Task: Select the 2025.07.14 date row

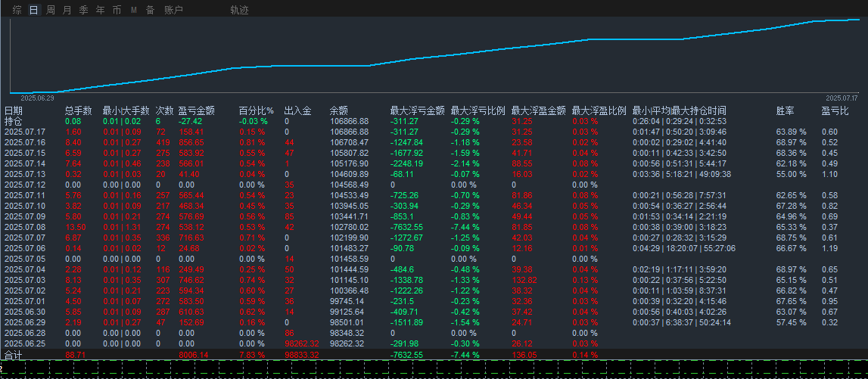Action: 24,163
